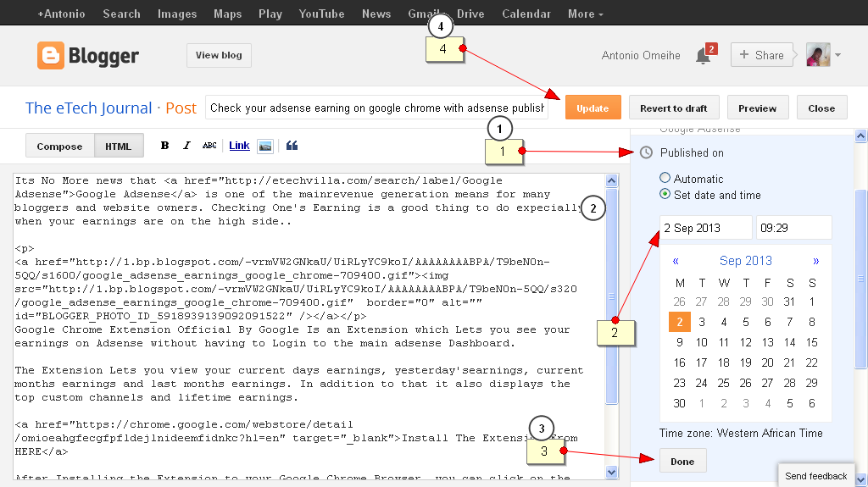The image size is (868, 487).
Task: Select the Automatic publish radio option
Action: 665,178
